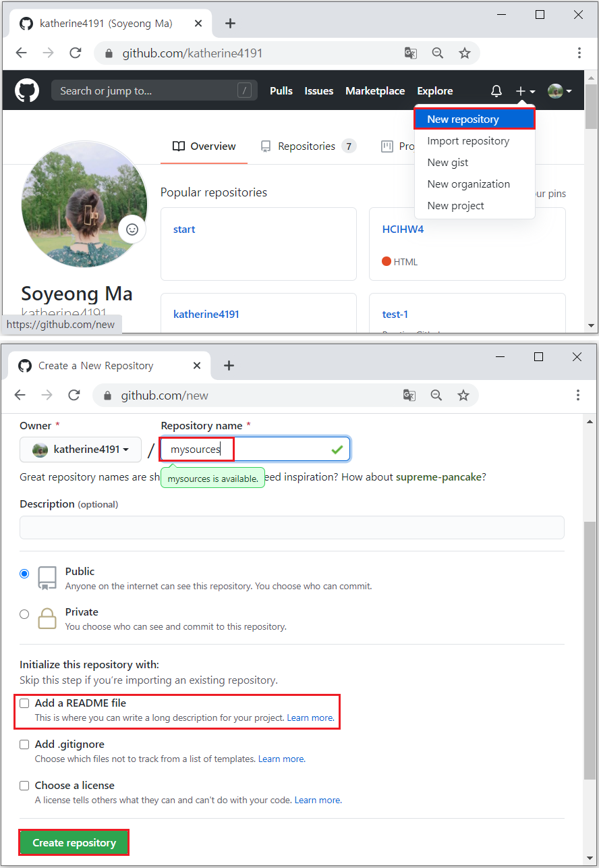The image size is (599, 868).
Task: Open Learn more link for .gitignore
Action: 282,759
